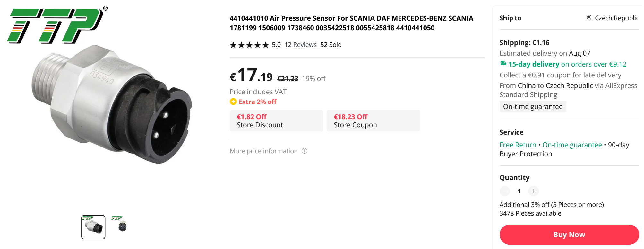Select the first sensor thumbnail
The width and height of the screenshot is (644, 249).
pyautogui.click(x=93, y=227)
